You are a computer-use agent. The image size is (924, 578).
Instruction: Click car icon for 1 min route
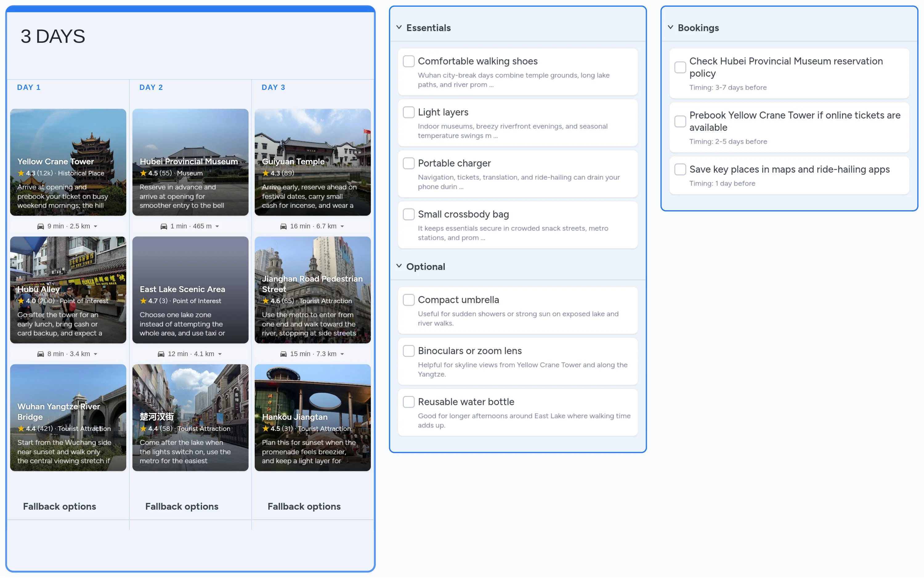(164, 226)
